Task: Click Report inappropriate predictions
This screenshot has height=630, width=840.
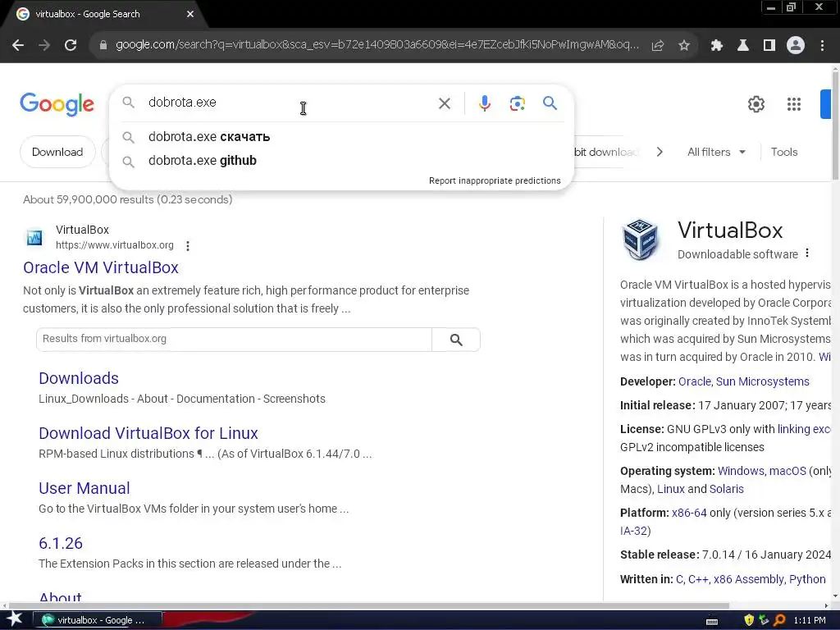Action: pos(495,180)
